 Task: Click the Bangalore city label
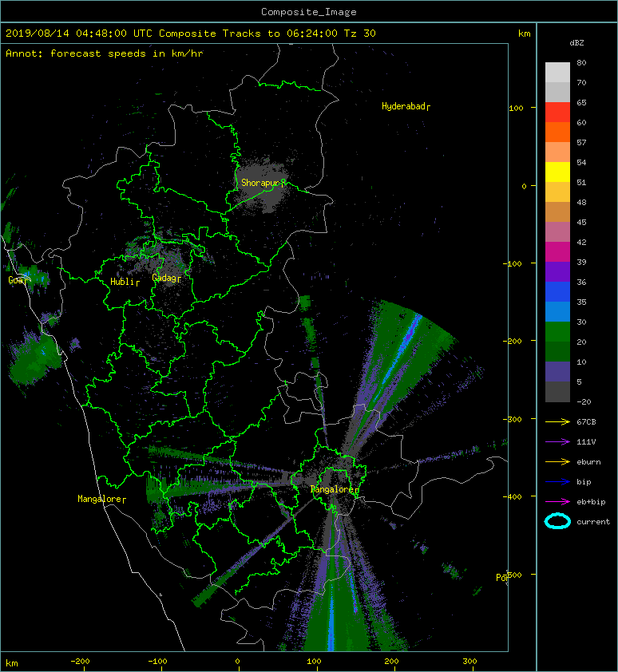point(335,489)
